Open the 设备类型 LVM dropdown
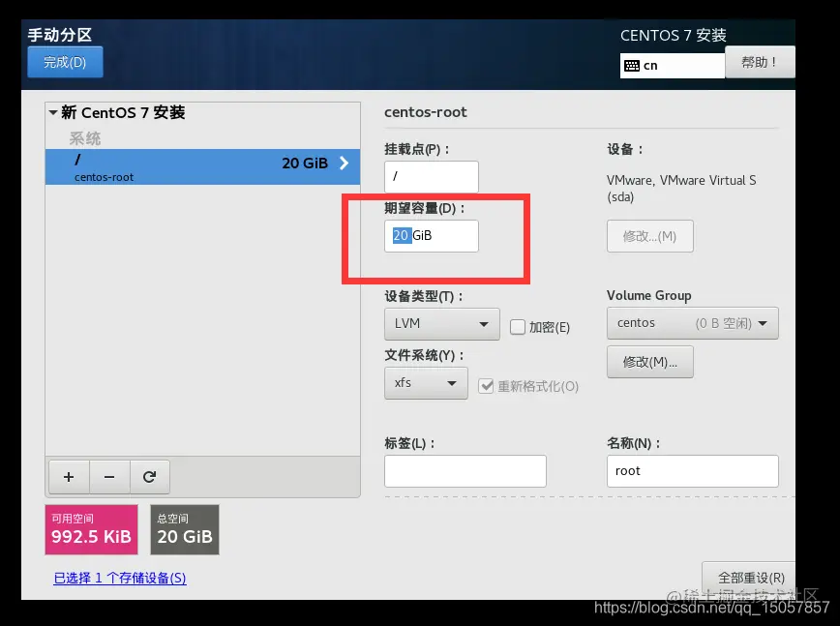This screenshot has height=626, width=840. 442,323
